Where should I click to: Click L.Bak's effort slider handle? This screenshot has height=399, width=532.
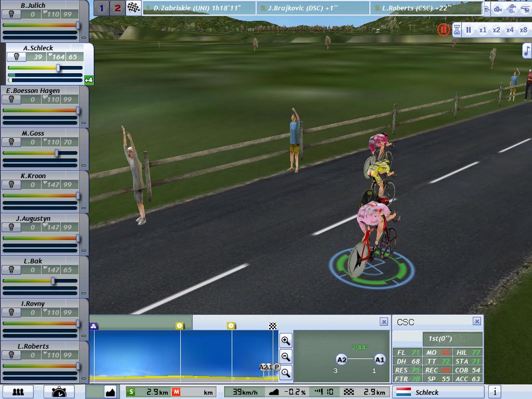pyautogui.click(x=53, y=281)
